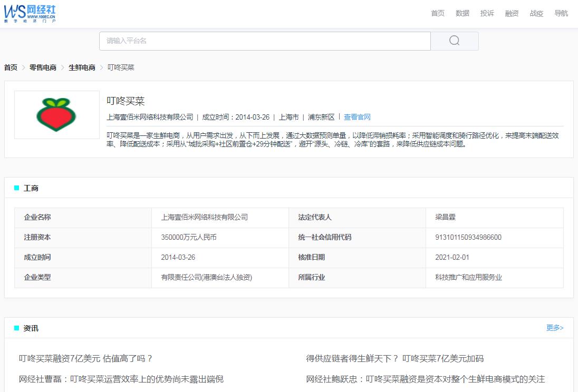Open the 首页 menu item in top navigation

[437, 13]
